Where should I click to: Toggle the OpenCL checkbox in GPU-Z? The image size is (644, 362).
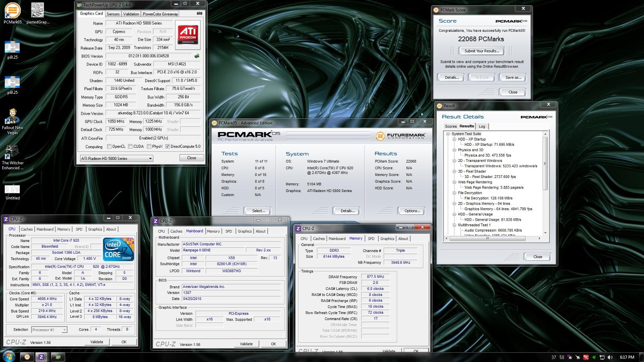pos(109,147)
